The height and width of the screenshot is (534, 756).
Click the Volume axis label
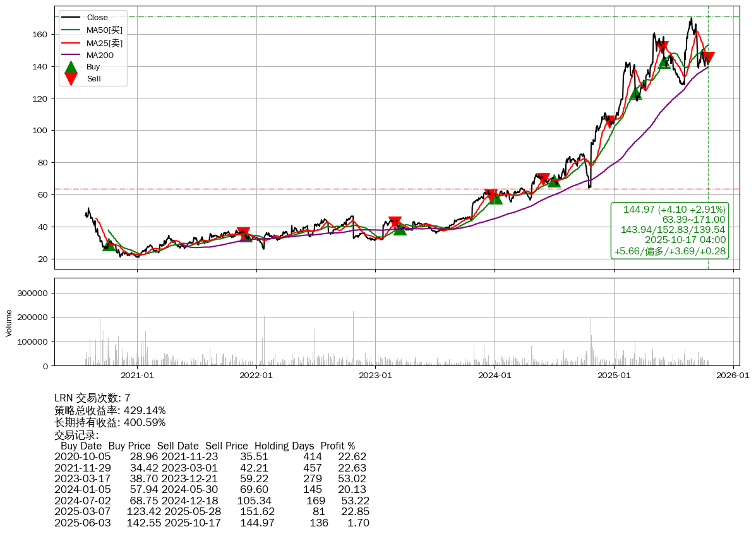point(9,323)
